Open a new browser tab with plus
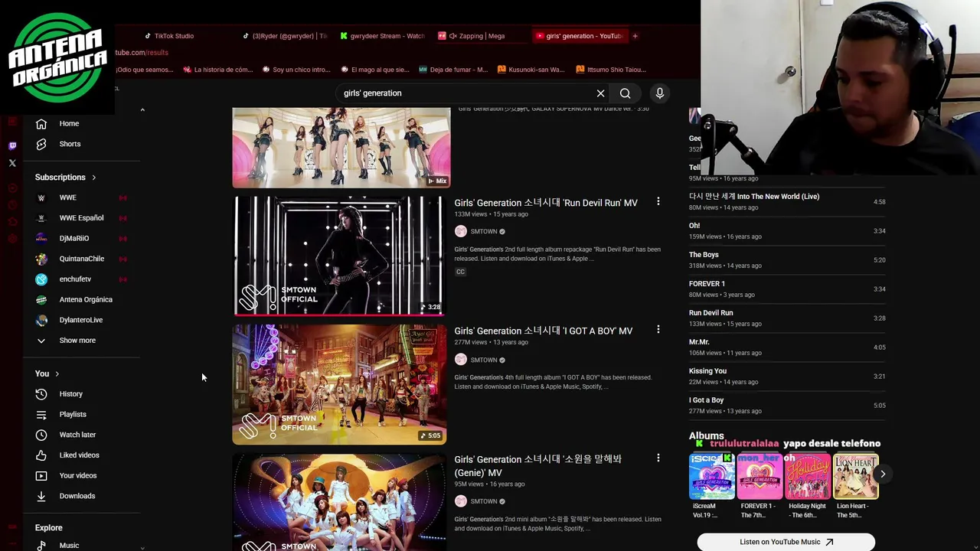 (x=635, y=36)
